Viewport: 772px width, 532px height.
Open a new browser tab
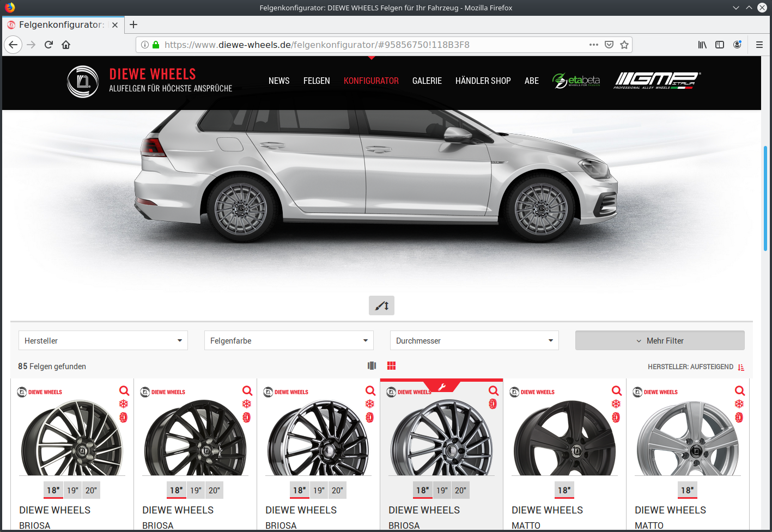coord(133,25)
